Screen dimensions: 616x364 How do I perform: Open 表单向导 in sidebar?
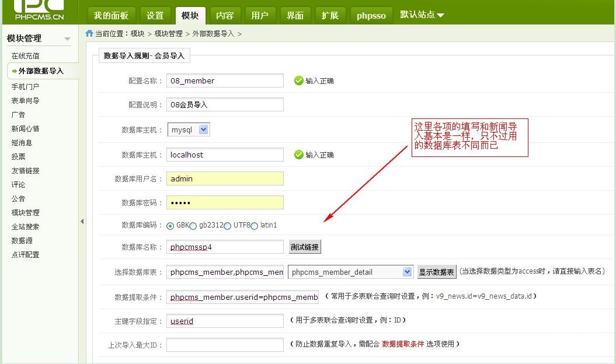(x=26, y=100)
